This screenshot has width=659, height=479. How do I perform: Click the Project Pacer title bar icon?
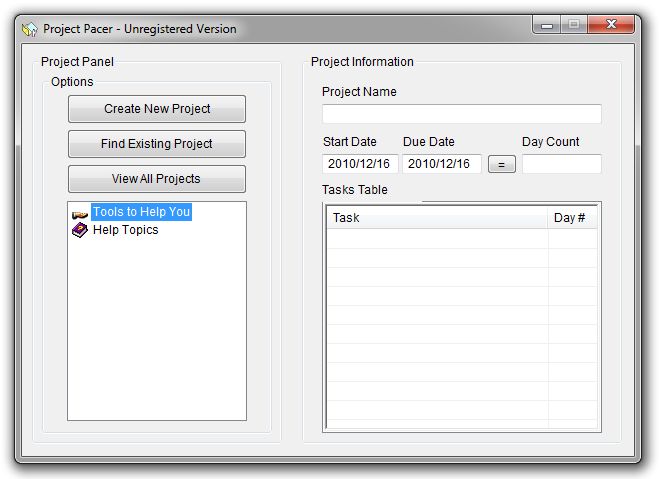point(30,29)
